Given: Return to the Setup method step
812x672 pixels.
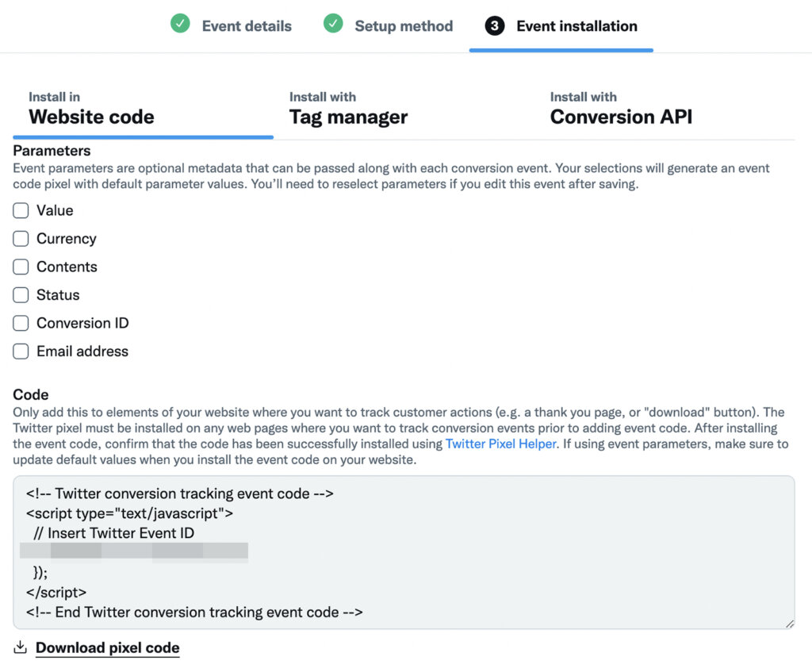Looking at the screenshot, I should pos(404,26).
